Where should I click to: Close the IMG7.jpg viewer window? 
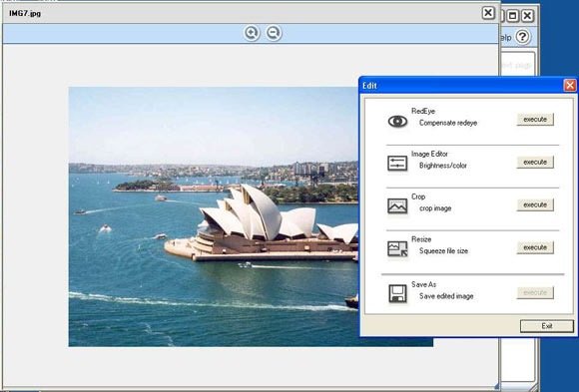tap(488, 13)
